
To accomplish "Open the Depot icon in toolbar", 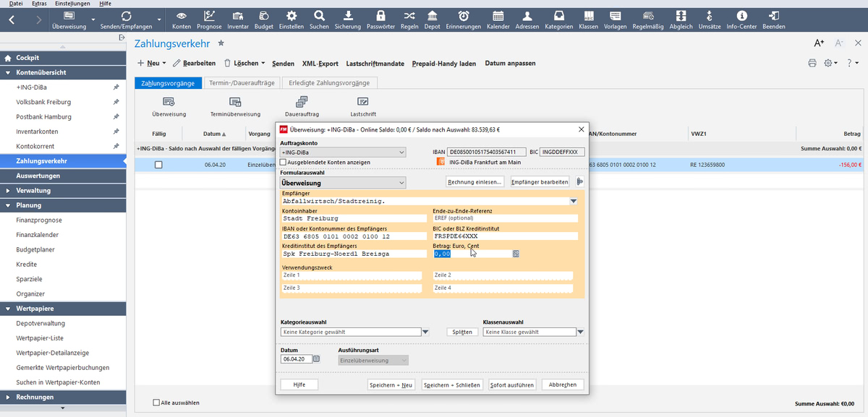I will [x=432, y=16].
